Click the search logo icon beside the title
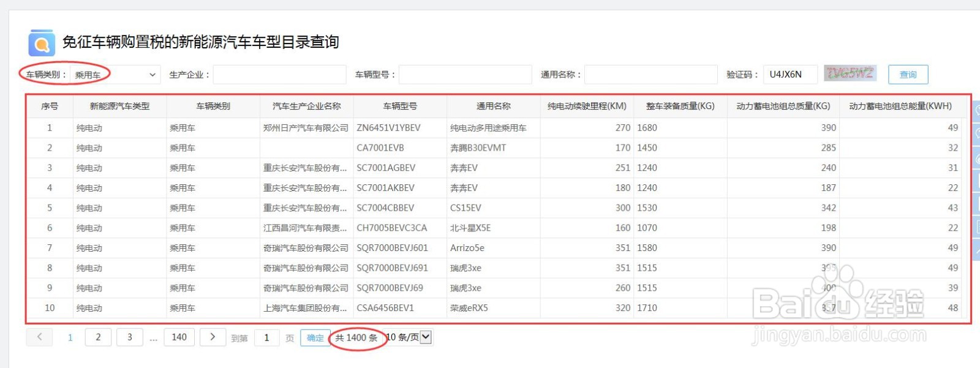The image size is (980, 368). pos(42,42)
